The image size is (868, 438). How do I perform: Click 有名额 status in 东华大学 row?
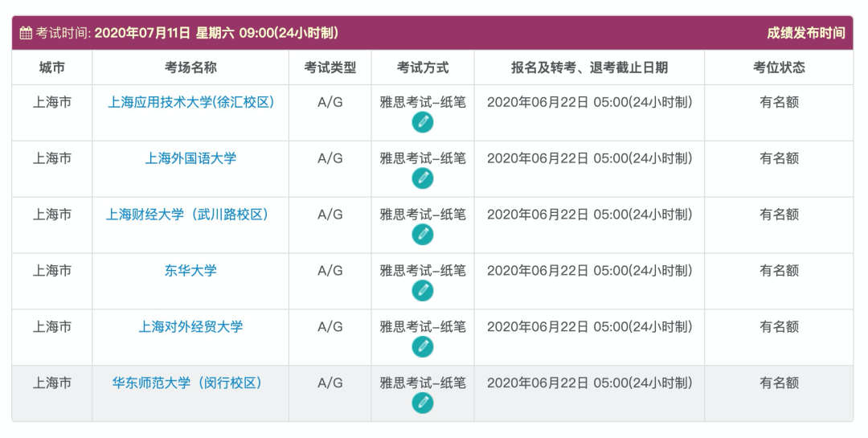pyautogui.click(x=779, y=271)
